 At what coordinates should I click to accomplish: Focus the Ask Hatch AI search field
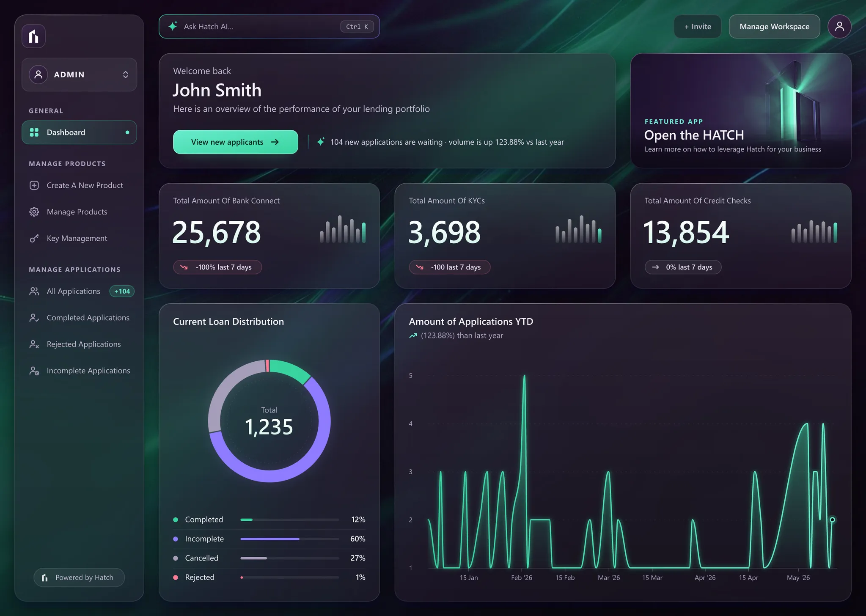coord(269,27)
